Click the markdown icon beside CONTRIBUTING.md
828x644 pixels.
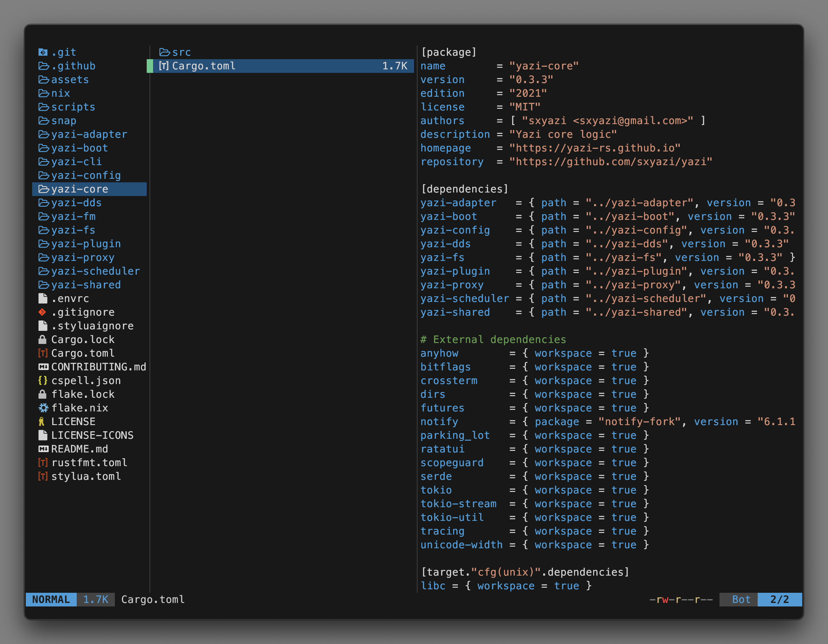(43, 367)
